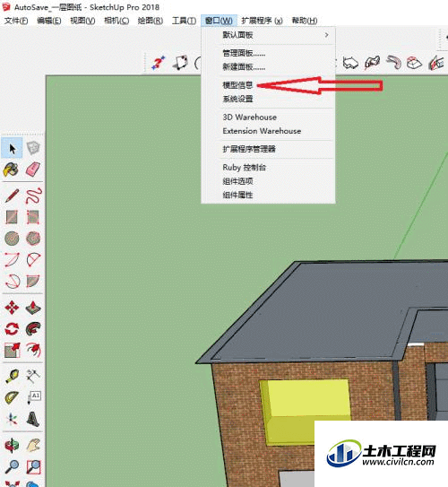Choose the Axes tool
The width and height of the screenshot is (448, 487).
(x=12, y=419)
